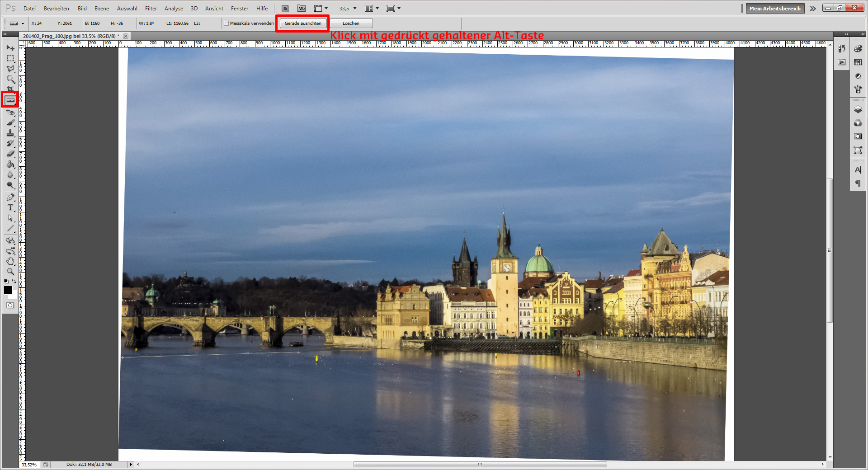Viewport: 868px width, 470px height.
Task: Select the Pen tool
Action: (x=10, y=197)
